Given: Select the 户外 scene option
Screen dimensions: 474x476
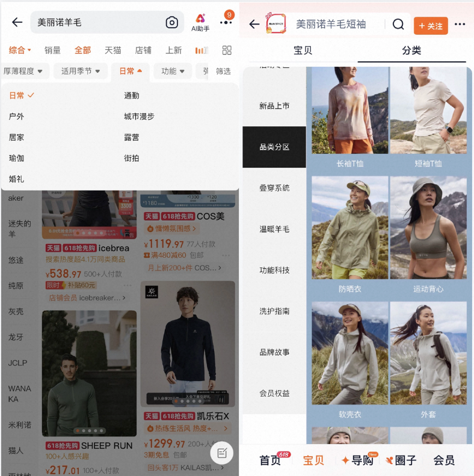Looking at the screenshot, I should coord(16,117).
